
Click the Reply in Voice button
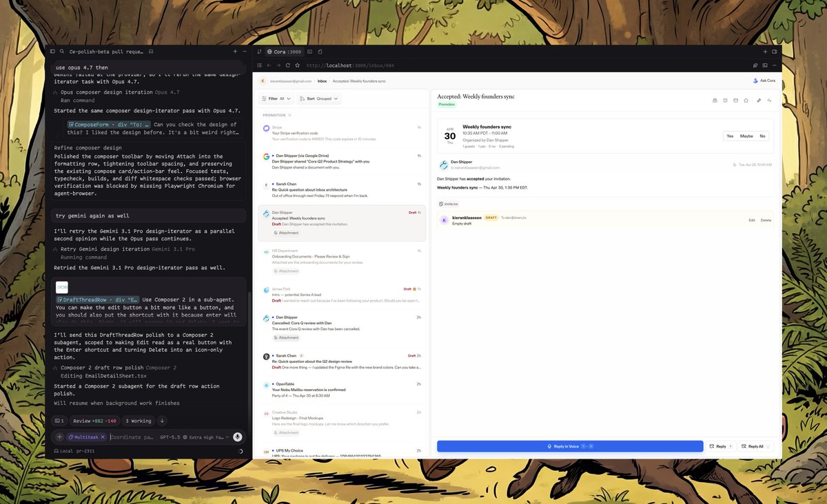(x=570, y=446)
